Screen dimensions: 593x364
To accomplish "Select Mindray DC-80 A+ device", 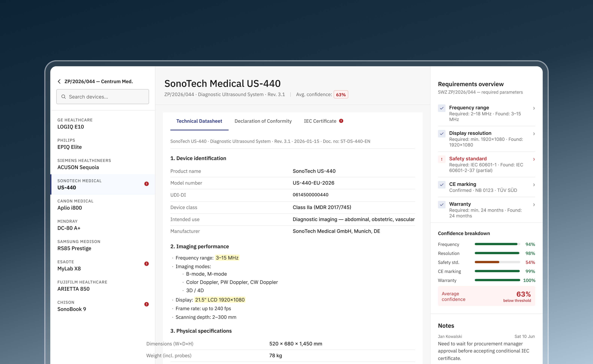I will [x=103, y=225].
